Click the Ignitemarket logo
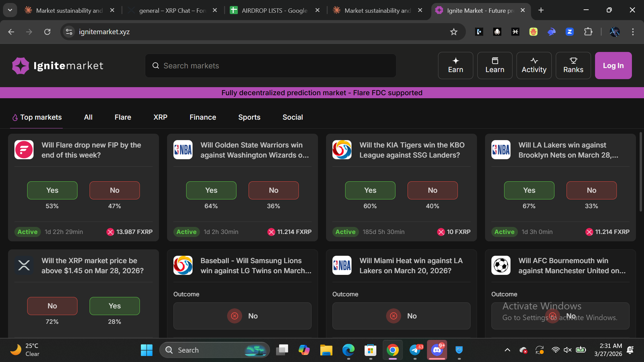The height and width of the screenshot is (362, 644). tap(58, 66)
